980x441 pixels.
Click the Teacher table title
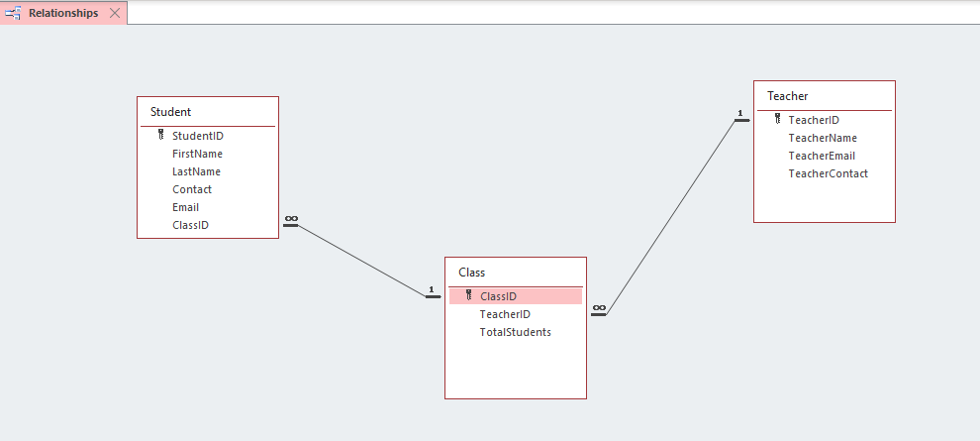pyautogui.click(x=788, y=96)
